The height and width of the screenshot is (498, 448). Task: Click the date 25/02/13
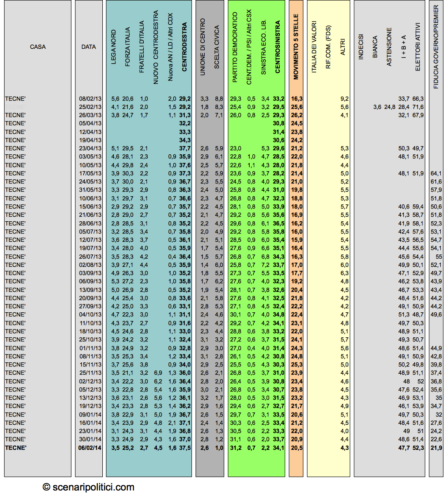90,107
